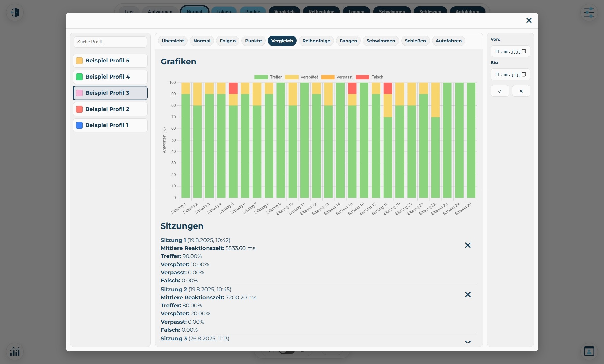The width and height of the screenshot is (604, 364).
Task: Close the statistics dialog
Action: 529,21
